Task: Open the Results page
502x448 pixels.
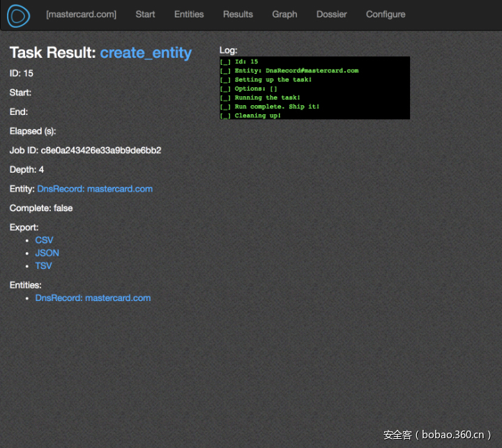Action: tap(238, 14)
